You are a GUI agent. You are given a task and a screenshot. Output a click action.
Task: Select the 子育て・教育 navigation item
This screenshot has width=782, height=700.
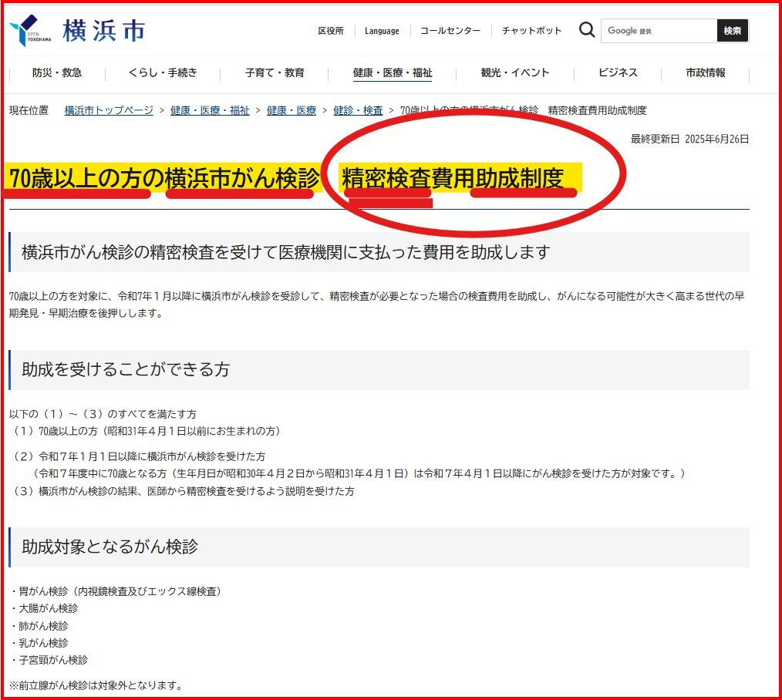click(x=275, y=73)
